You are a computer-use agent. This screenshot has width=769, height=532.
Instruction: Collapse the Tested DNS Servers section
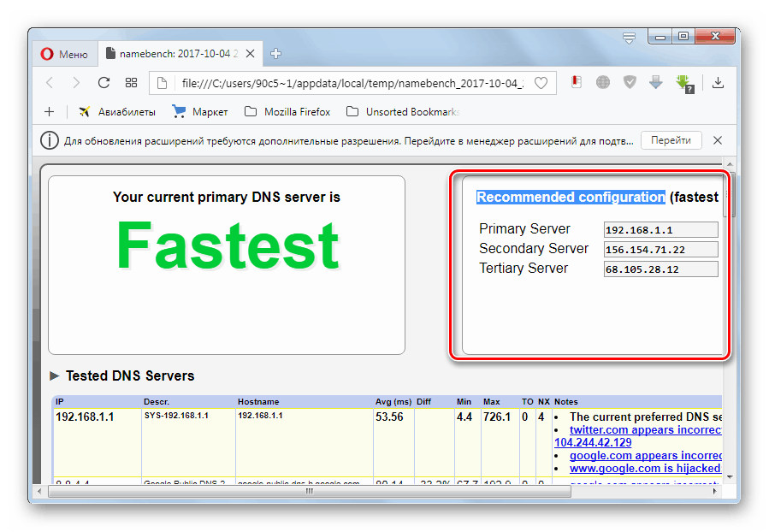(x=55, y=376)
